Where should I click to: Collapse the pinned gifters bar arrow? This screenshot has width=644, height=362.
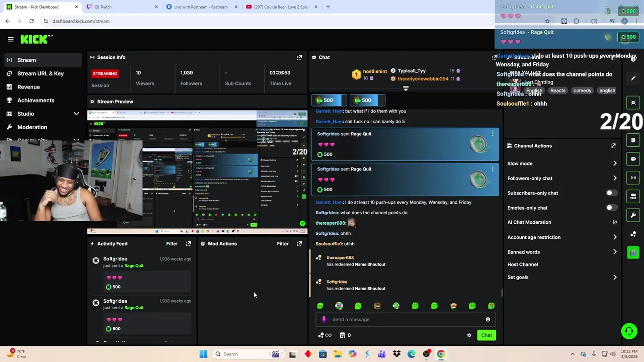tap(406, 88)
